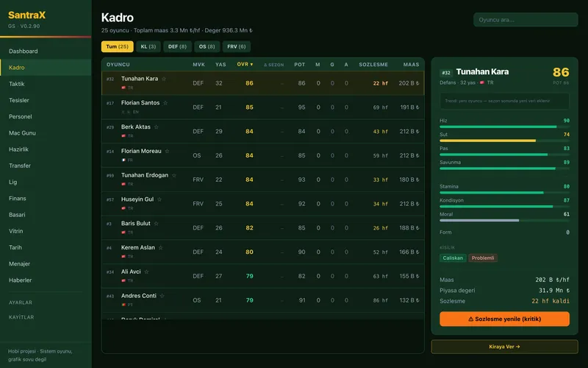Viewport: 588px width, 368px height.
Task: Open AYARLAR settings link
Action: click(21, 302)
